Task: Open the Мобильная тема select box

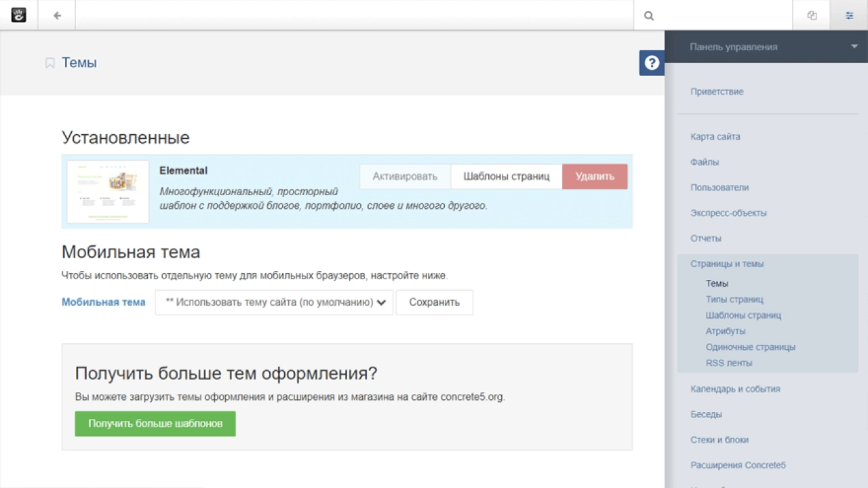Action: (x=274, y=302)
